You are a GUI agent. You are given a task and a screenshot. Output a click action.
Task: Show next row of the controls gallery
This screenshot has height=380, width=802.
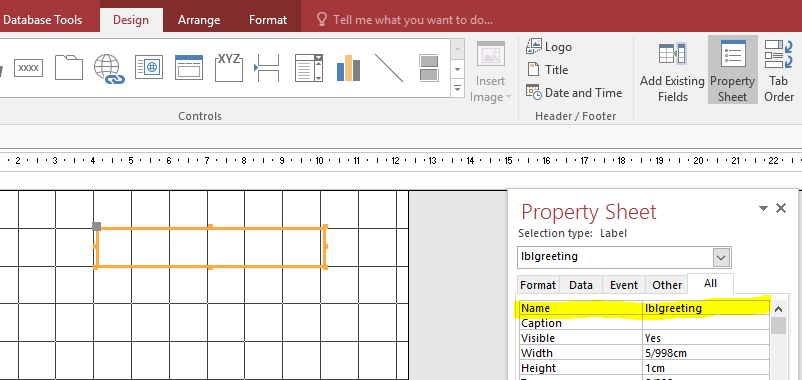point(457,69)
